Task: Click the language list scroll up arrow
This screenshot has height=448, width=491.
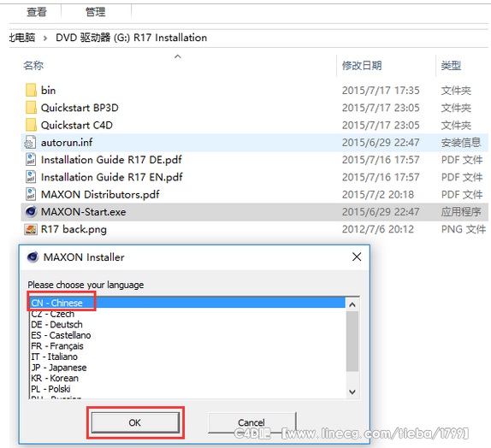Action: [352, 304]
